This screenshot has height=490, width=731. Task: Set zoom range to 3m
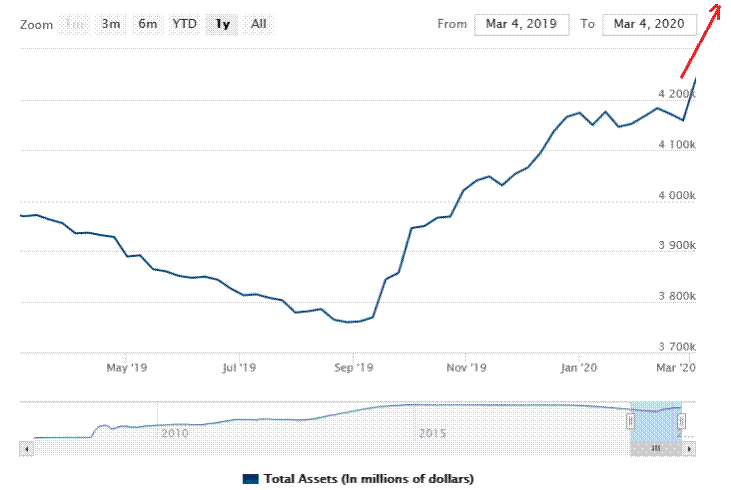(110, 24)
